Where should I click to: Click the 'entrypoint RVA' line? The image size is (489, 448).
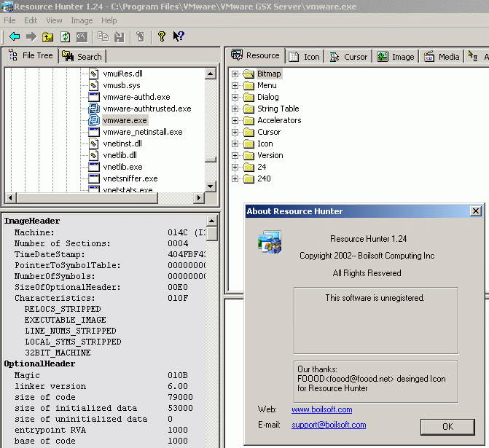50,430
